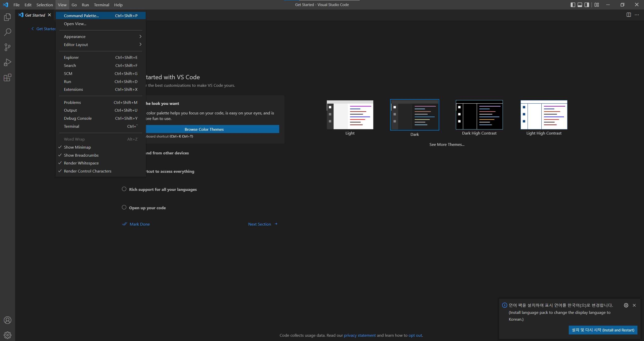Open the Manage gear icon
Screen dimensions: 644x341
pos(7,335)
